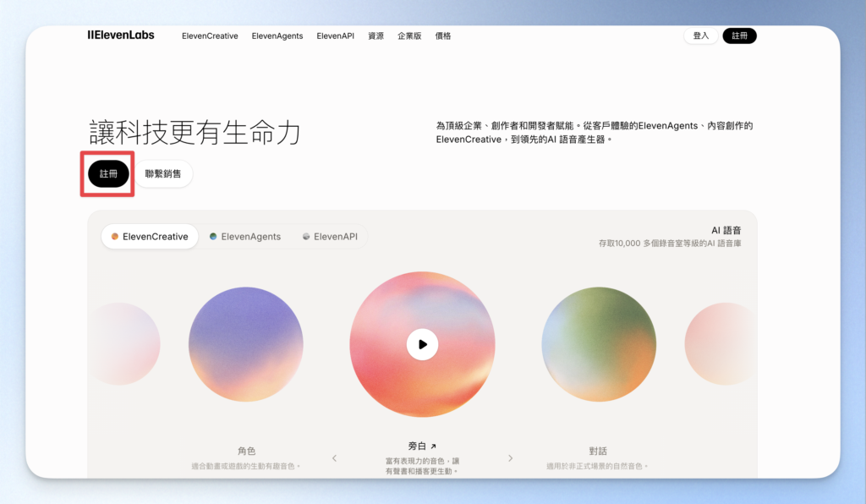The width and height of the screenshot is (866, 504).
Task: Click the 對話 voice label
Action: tap(598, 451)
